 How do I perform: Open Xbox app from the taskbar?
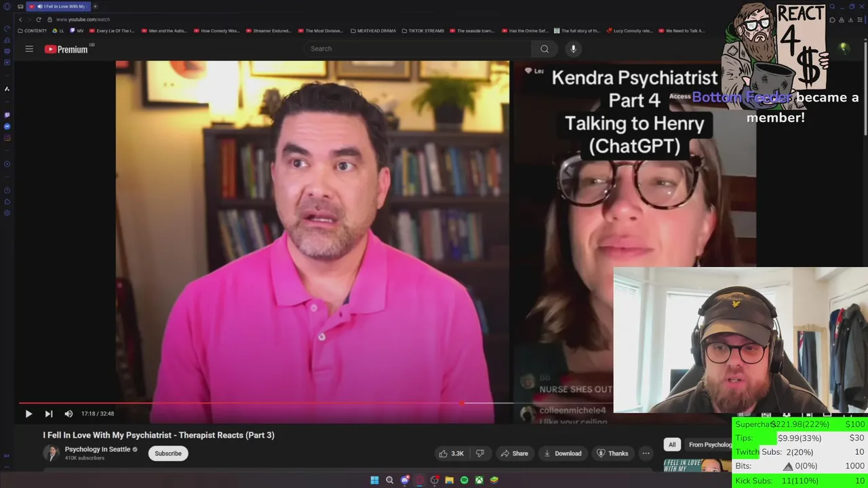(x=479, y=480)
